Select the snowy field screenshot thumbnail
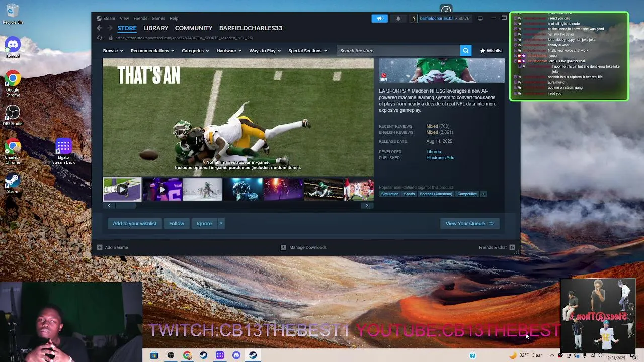The height and width of the screenshot is (362, 644). click(x=203, y=190)
